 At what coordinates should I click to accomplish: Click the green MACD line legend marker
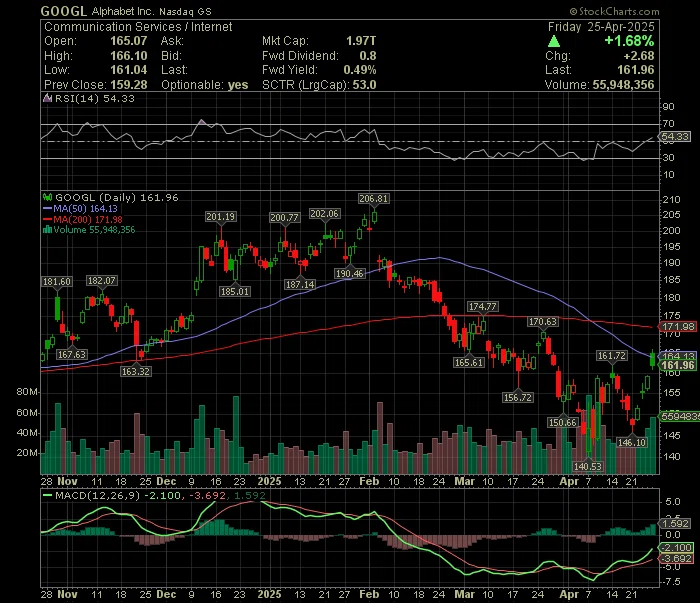[47, 495]
